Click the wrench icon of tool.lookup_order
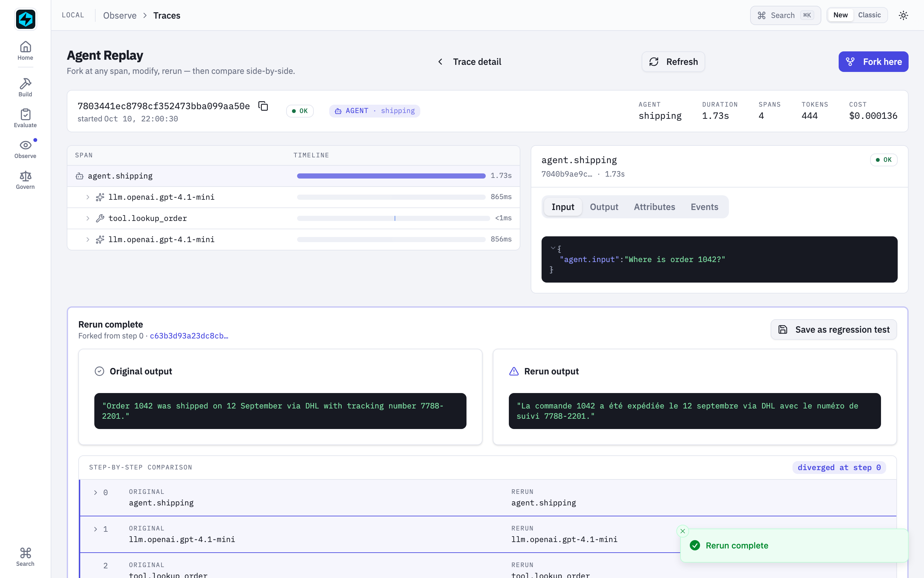 click(x=100, y=218)
